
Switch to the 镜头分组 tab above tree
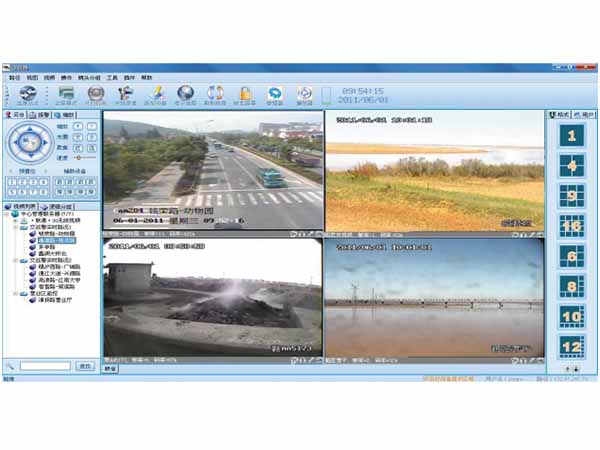(57, 207)
